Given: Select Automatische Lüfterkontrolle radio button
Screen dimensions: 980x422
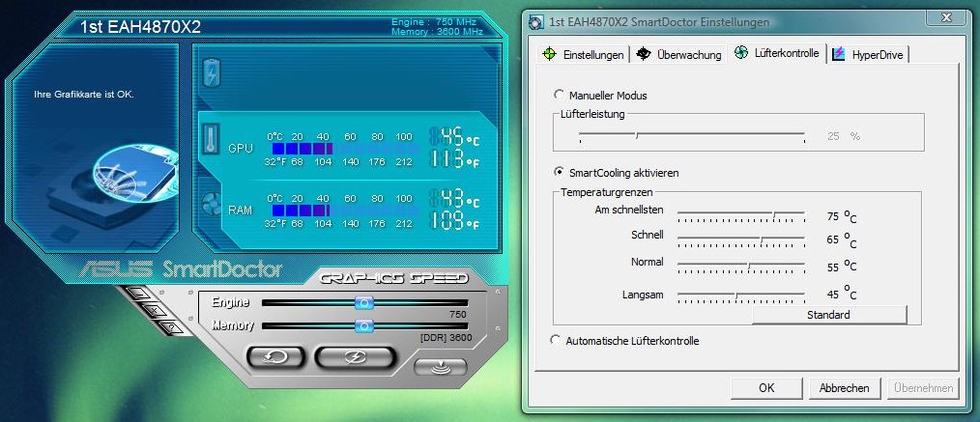Looking at the screenshot, I should coord(555,340).
